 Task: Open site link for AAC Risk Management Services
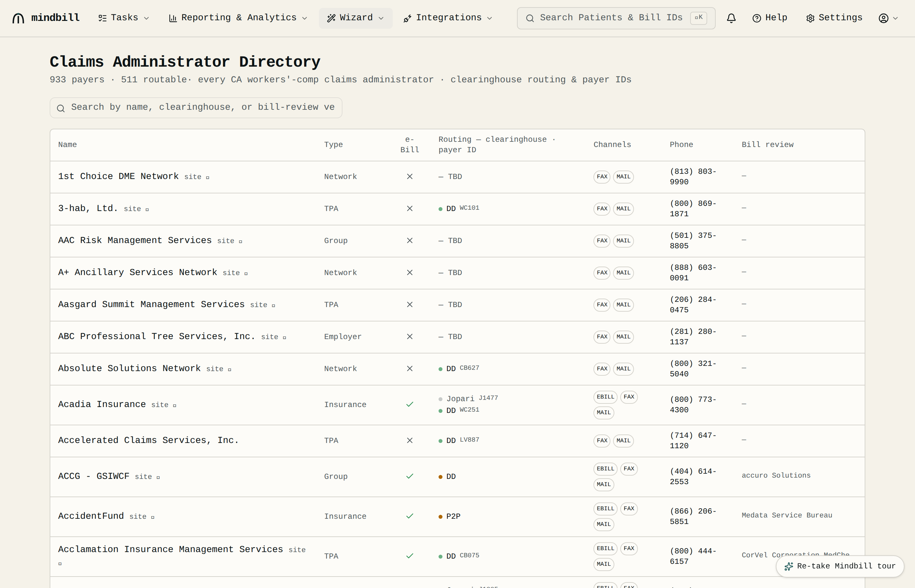point(229,241)
